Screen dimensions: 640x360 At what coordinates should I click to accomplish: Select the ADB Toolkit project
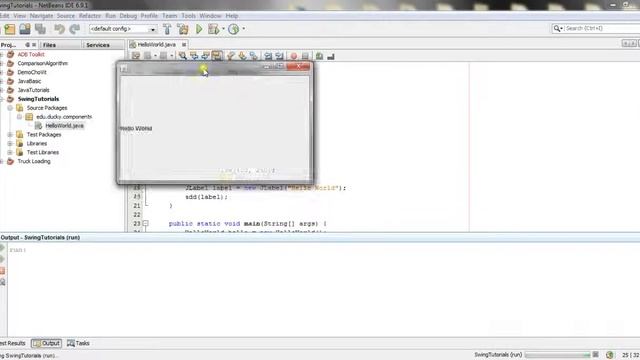pos(31,54)
